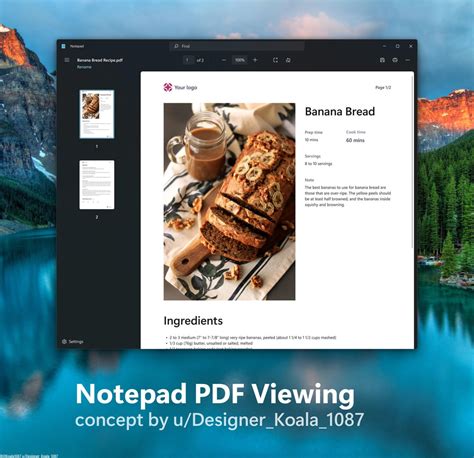Rotate the page using the rotate icon
This screenshot has height=458, width=474.
pyautogui.click(x=288, y=60)
